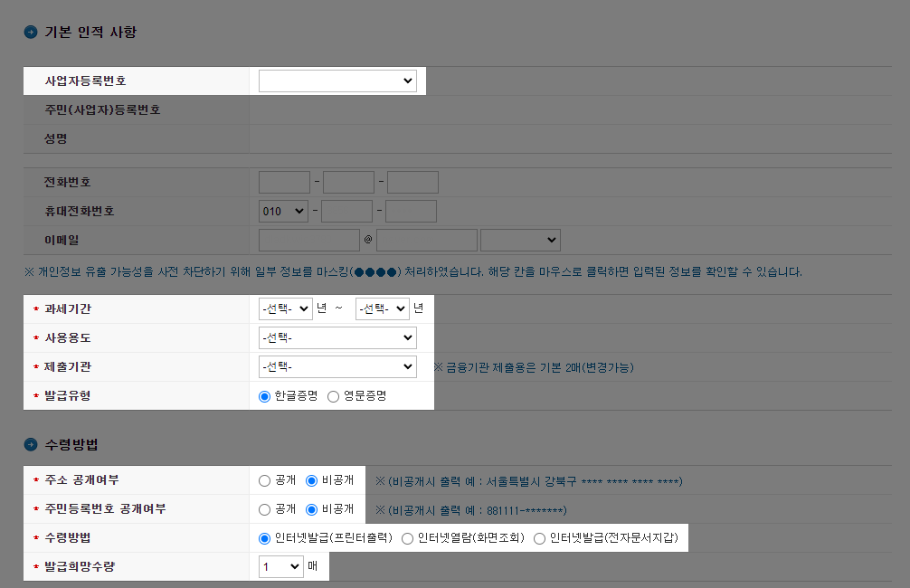910x588 pixels.
Task: Open the 사용용도 selection dropdown
Action: [337, 337]
